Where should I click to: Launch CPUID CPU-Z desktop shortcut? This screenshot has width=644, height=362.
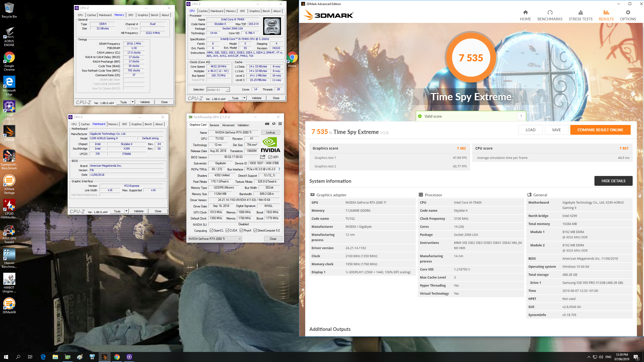pos(9,111)
